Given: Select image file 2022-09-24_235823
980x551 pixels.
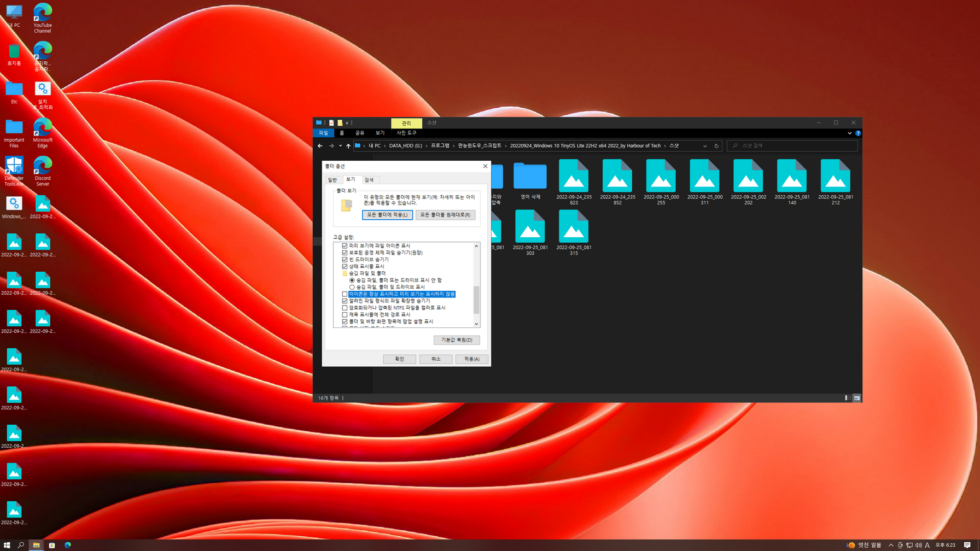Looking at the screenshot, I should click(574, 182).
